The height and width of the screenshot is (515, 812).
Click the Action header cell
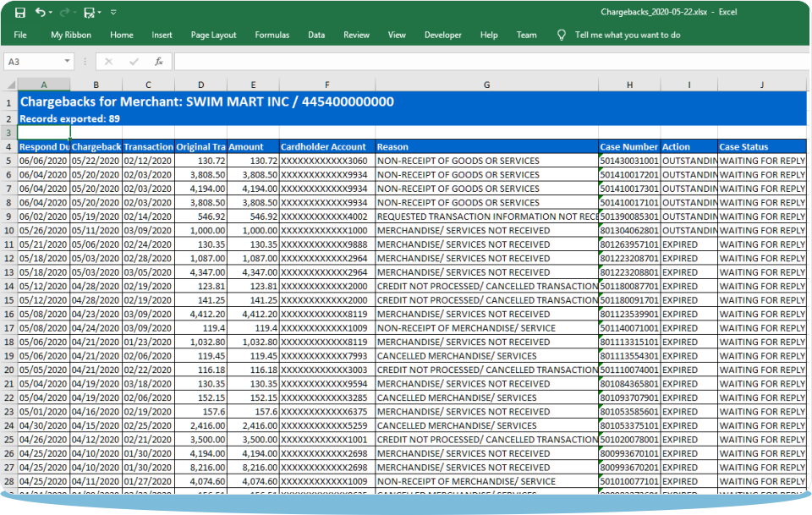click(689, 147)
